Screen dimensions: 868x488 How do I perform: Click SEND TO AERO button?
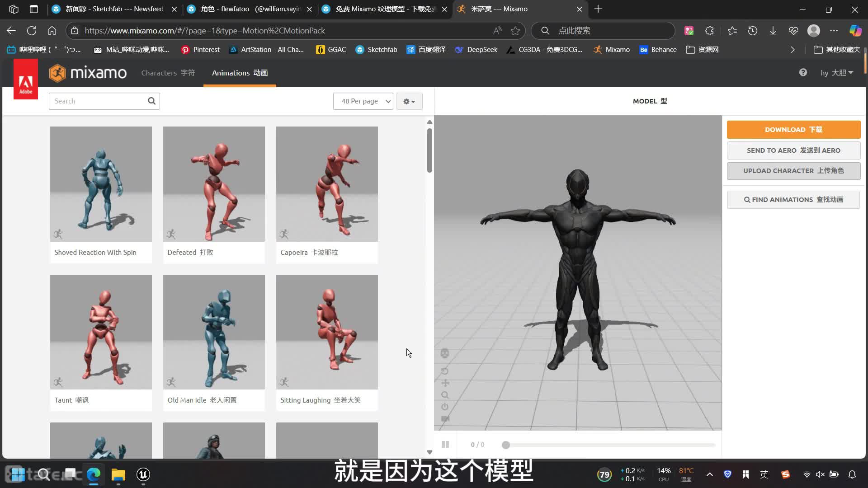tap(793, 150)
